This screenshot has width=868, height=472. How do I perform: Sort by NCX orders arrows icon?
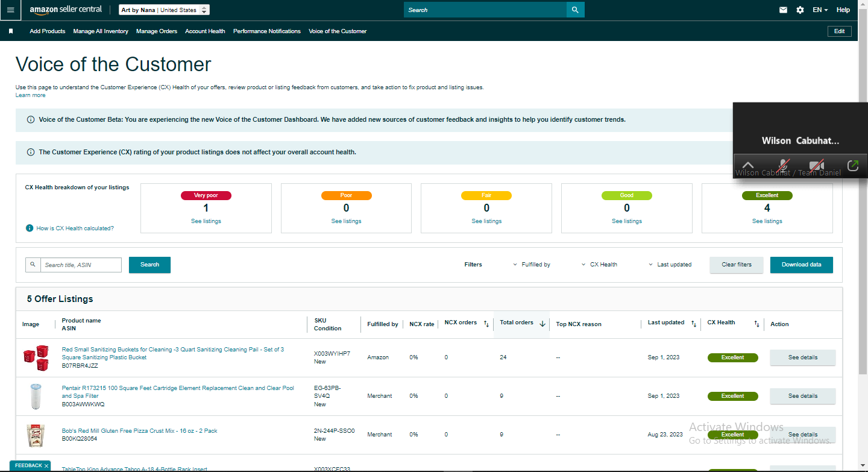(486, 324)
